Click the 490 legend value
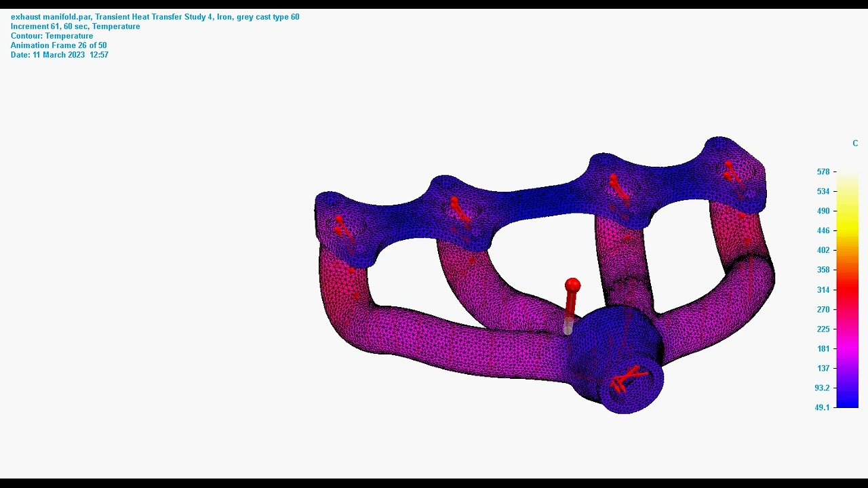 (823, 211)
